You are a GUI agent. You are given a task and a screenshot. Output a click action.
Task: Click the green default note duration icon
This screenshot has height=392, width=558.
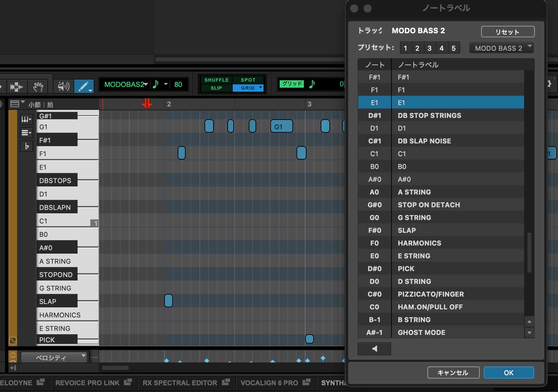155,84
